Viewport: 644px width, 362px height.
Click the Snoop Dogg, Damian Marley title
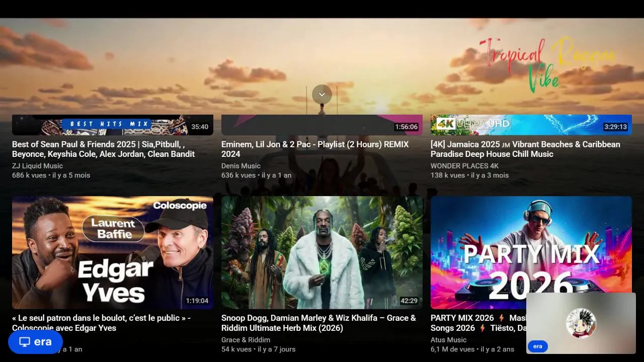pos(318,323)
